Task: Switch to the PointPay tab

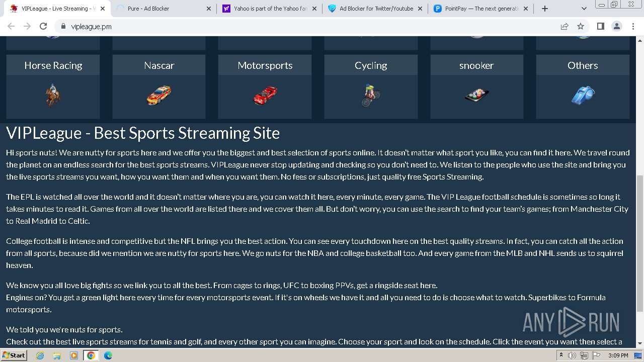Action: pos(480,9)
